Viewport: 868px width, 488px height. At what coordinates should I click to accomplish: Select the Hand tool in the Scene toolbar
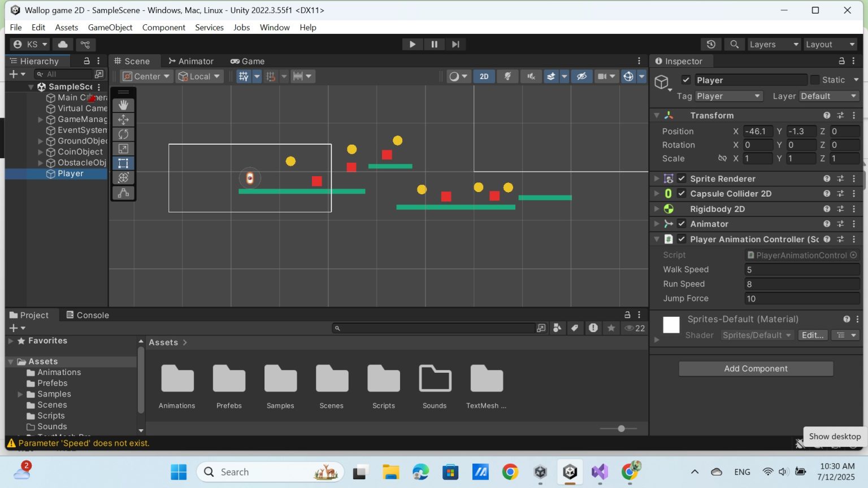(x=123, y=104)
